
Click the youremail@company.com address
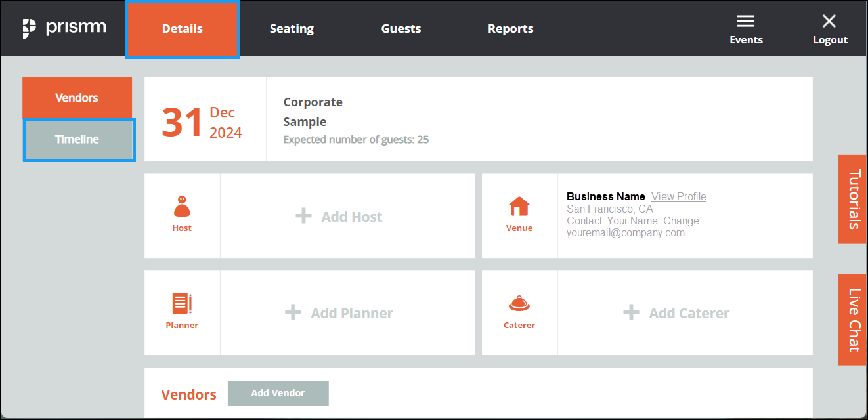point(626,232)
